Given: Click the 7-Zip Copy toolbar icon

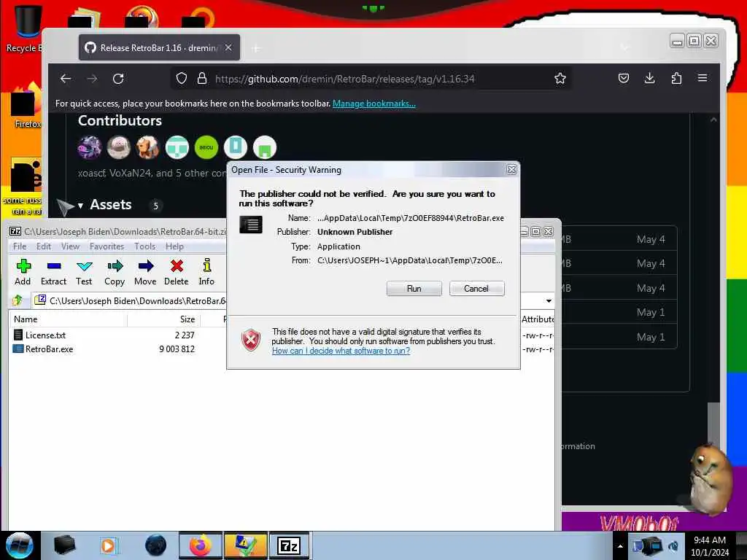Looking at the screenshot, I should pos(115,272).
